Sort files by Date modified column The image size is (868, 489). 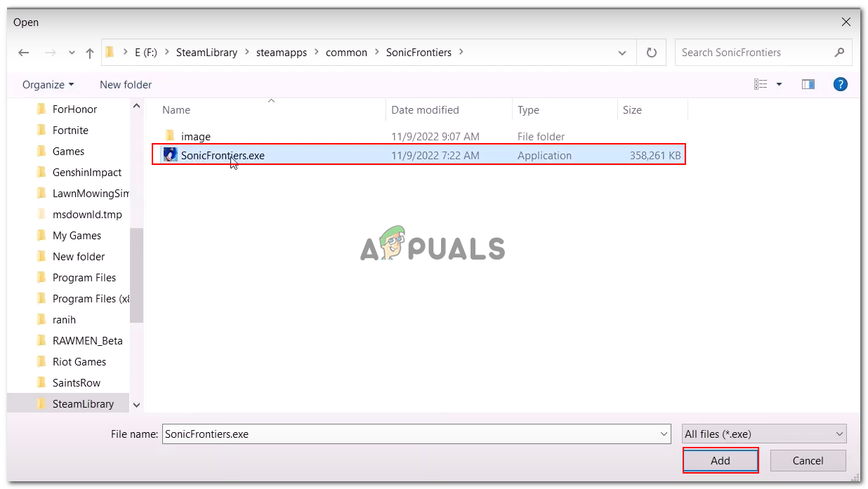[425, 110]
